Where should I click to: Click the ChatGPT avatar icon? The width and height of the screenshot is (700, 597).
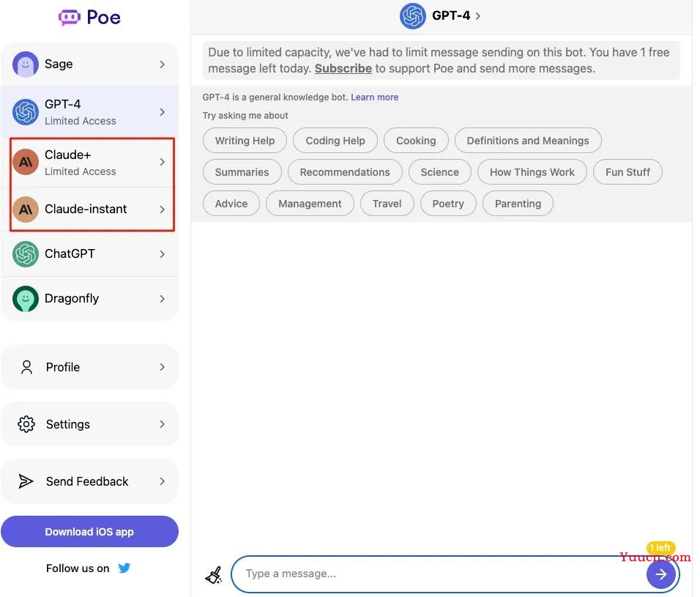(x=26, y=253)
